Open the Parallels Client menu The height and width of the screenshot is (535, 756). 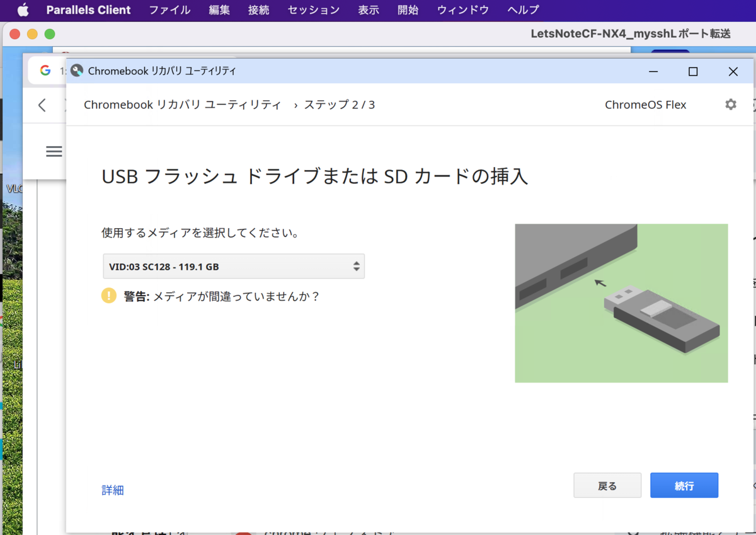89,10
